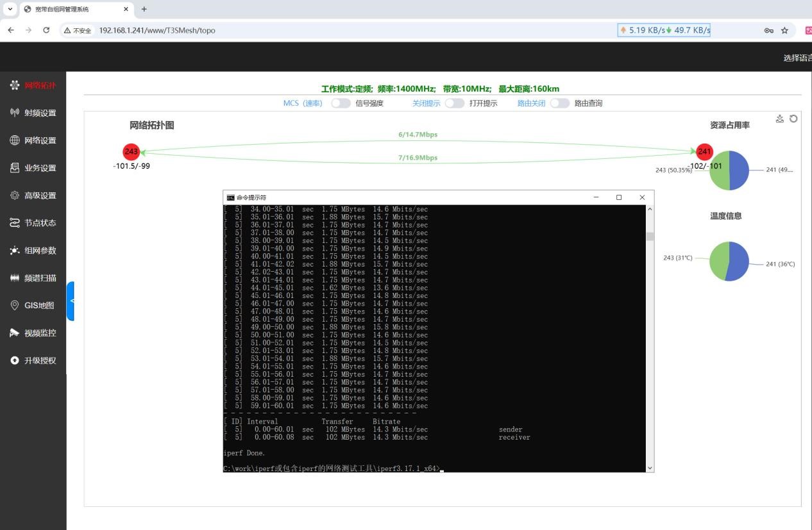Viewport: 812px width, 530px height.
Task: Reload the page with the browser refresh icon
Action: (x=46, y=30)
